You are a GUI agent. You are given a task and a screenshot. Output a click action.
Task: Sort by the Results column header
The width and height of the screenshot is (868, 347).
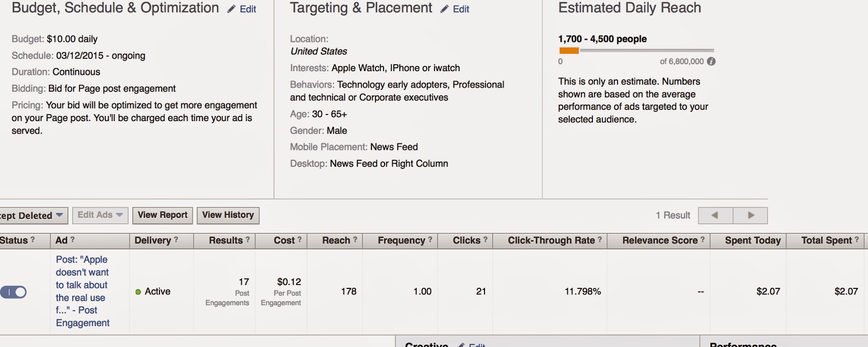pyautogui.click(x=226, y=241)
